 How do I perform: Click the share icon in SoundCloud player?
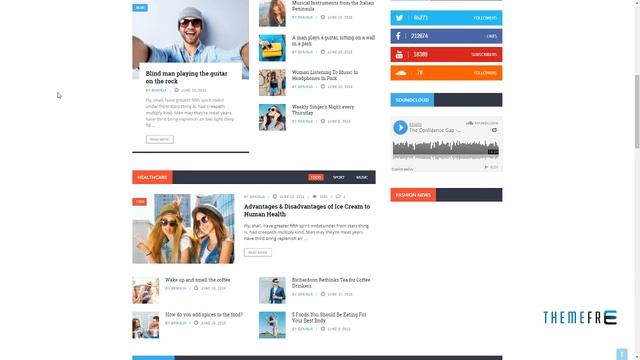494,130
